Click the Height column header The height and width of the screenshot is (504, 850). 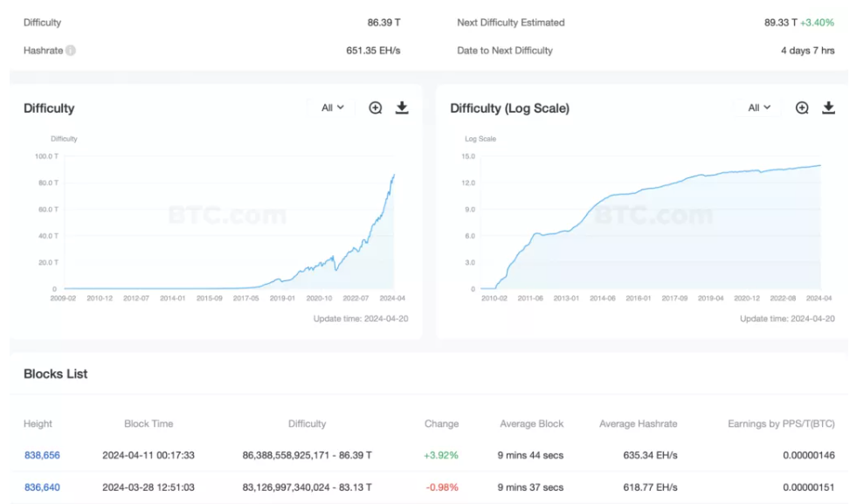(x=38, y=424)
